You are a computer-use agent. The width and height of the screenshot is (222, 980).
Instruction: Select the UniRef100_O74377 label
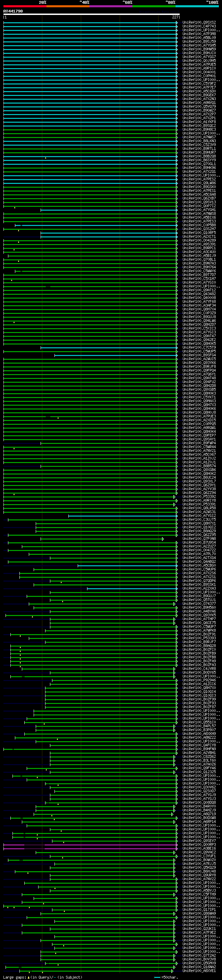pyautogui.click(x=199, y=604)
